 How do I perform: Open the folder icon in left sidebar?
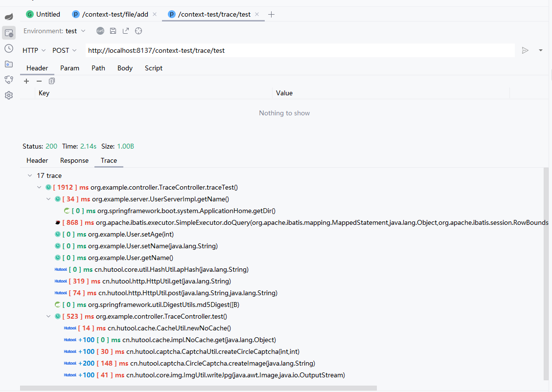tap(9, 64)
